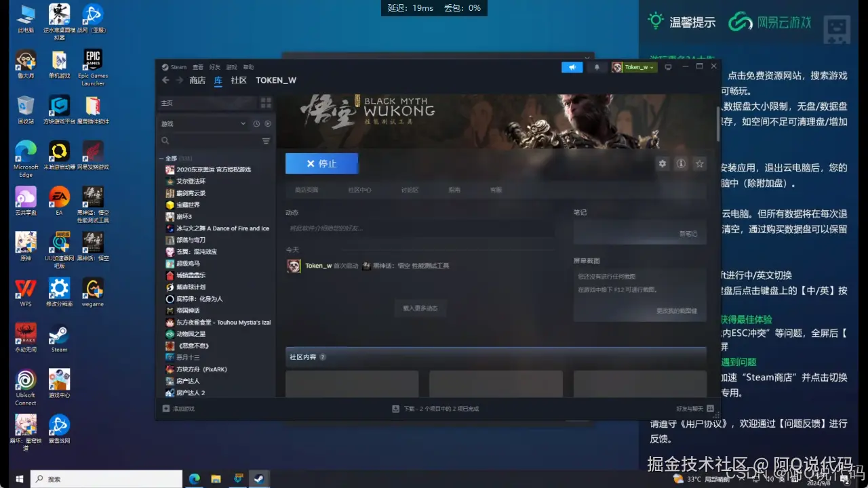Switch to Big Picture mode icon

tap(668, 67)
